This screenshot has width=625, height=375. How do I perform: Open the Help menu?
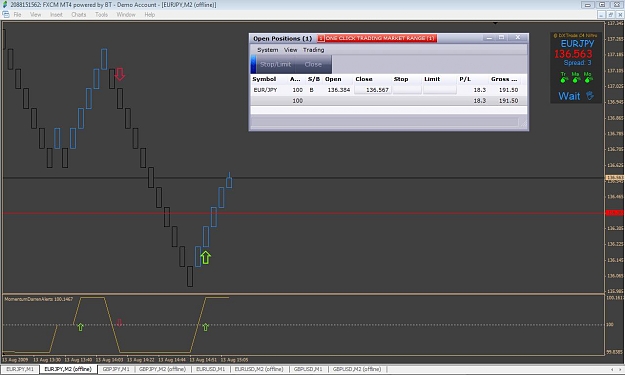point(149,15)
